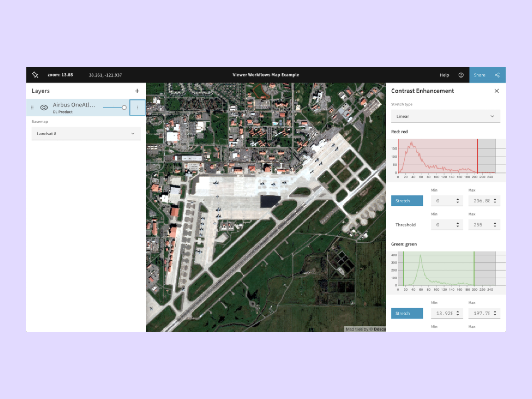Add a new layer using the plus icon

coord(137,91)
